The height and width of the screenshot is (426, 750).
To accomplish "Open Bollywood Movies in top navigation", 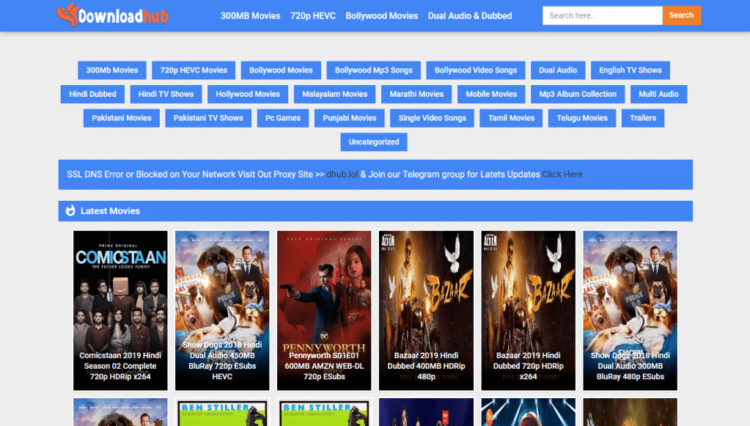I will [382, 16].
